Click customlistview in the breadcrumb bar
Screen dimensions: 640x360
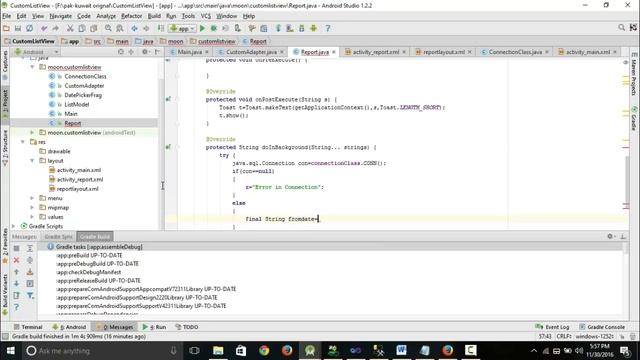pos(216,41)
